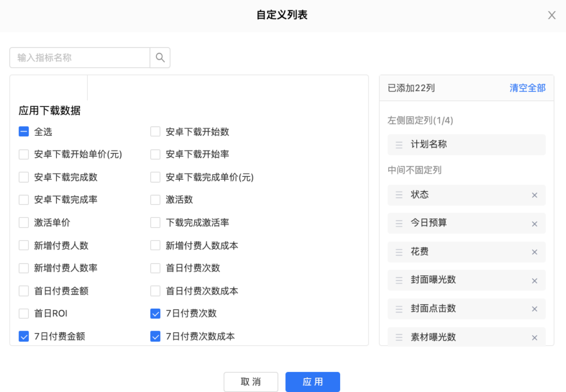566x392 pixels.
Task: Remove the 封面点击数 column with its × icon
Action: pyautogui.click(x=534, y=309)
